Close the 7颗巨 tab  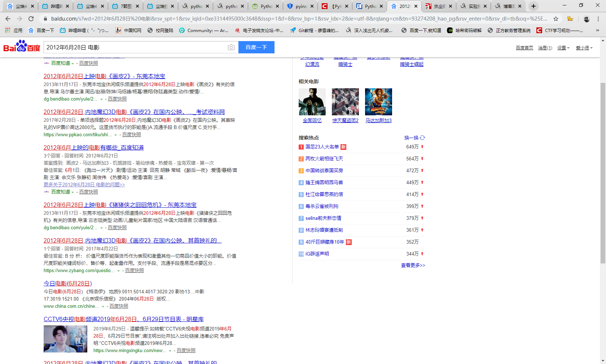coord(137,6)
